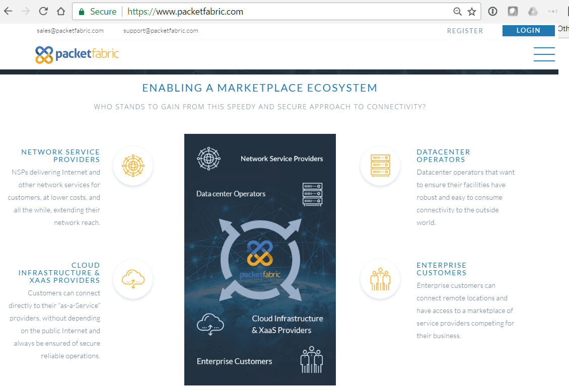Click the Enterprise Customers people icon

(x=380, y=279)
